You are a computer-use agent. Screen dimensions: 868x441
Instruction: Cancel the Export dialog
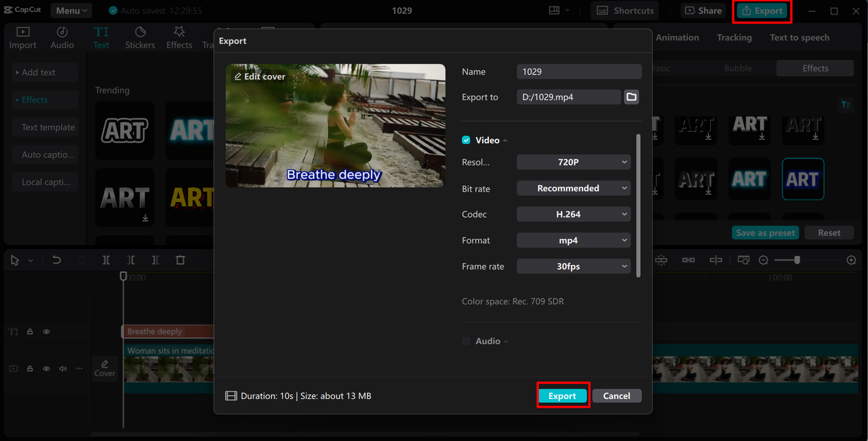616,396
